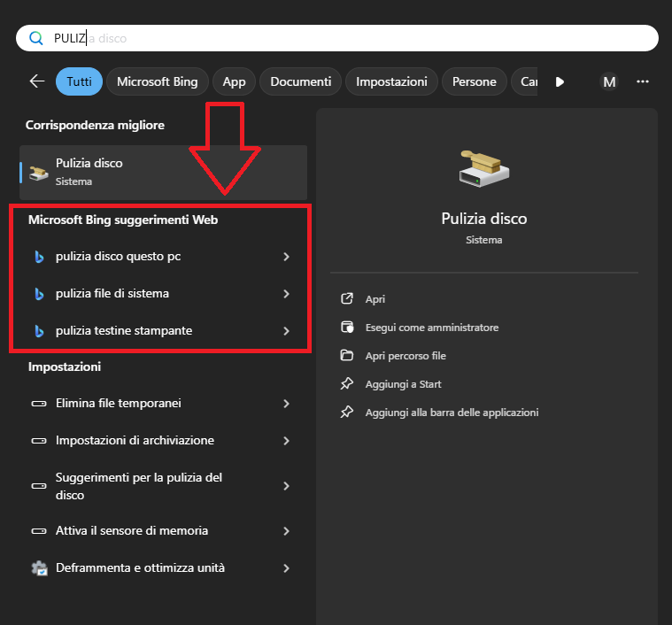672x625 pixels.
Task: Click the pin icon for Aggiungi a Start
Action: pos(347,384)
